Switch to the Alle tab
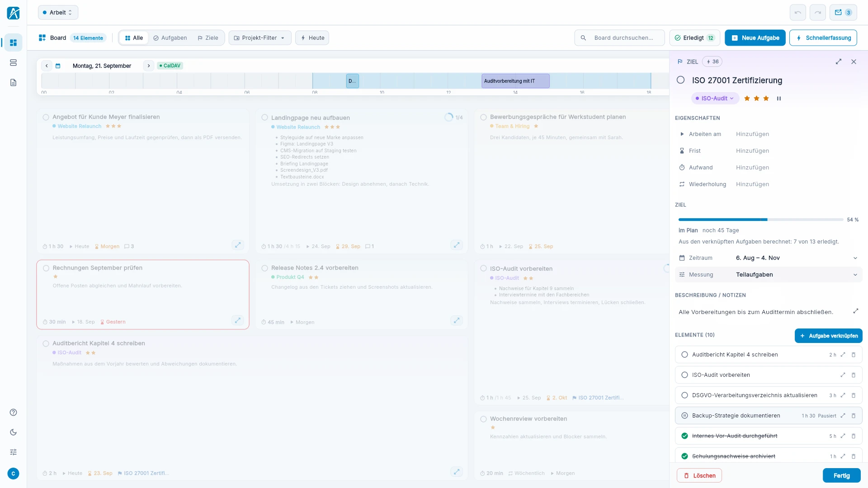 pos(134,38)
